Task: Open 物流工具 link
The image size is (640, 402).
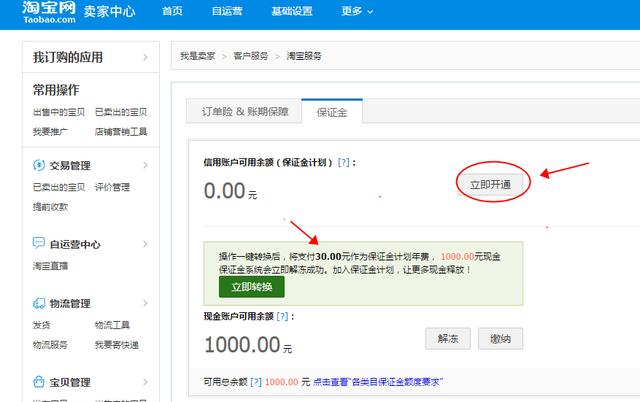Action: point(112,325)
